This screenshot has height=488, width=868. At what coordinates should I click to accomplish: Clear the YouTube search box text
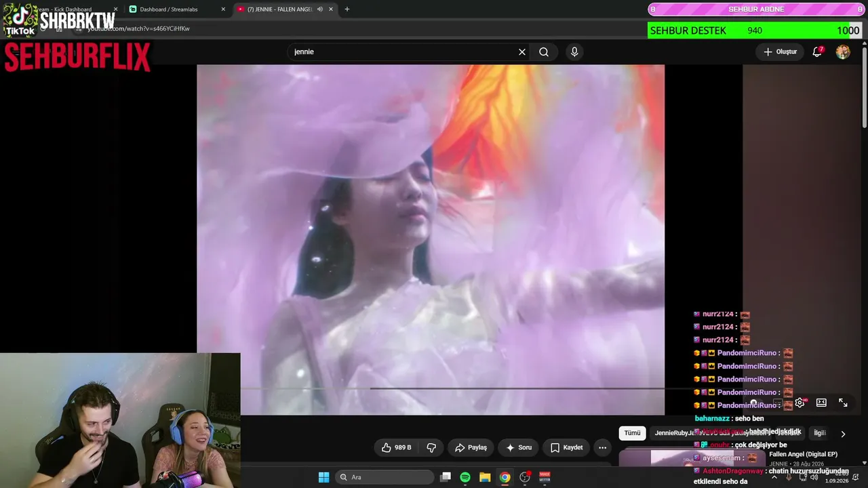[522, 52]
